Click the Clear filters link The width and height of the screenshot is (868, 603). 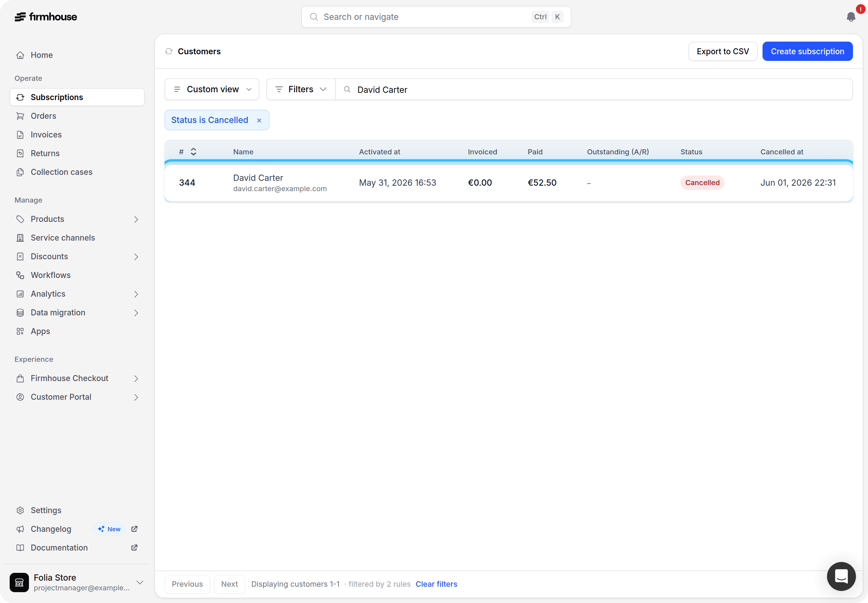pyautogui.click(x=436, y=584)
